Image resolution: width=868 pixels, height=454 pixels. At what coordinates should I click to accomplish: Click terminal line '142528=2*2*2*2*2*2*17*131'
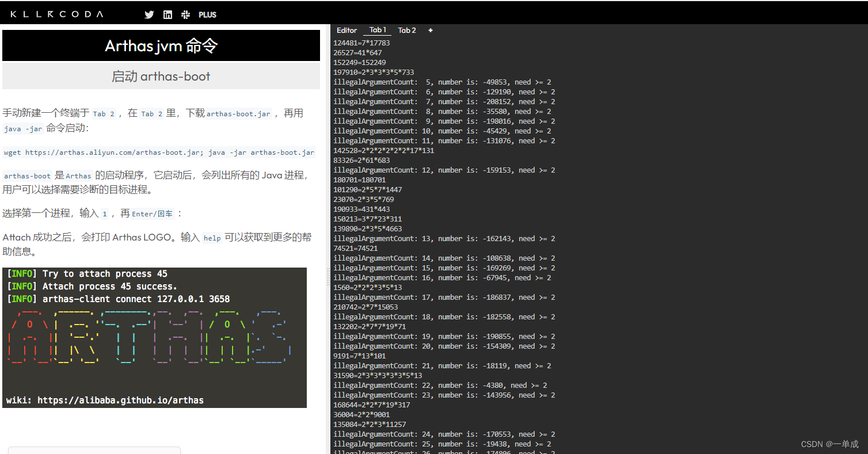(384, 151)
